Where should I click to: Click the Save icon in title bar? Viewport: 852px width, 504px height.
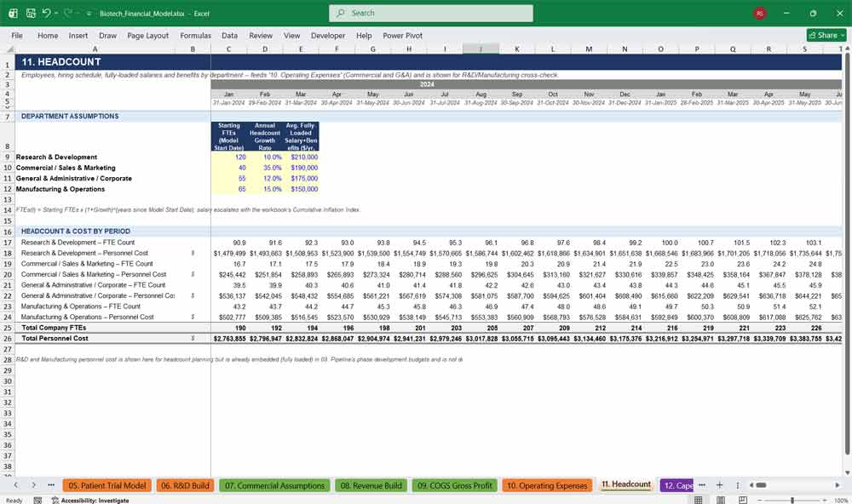click(31, 13)
